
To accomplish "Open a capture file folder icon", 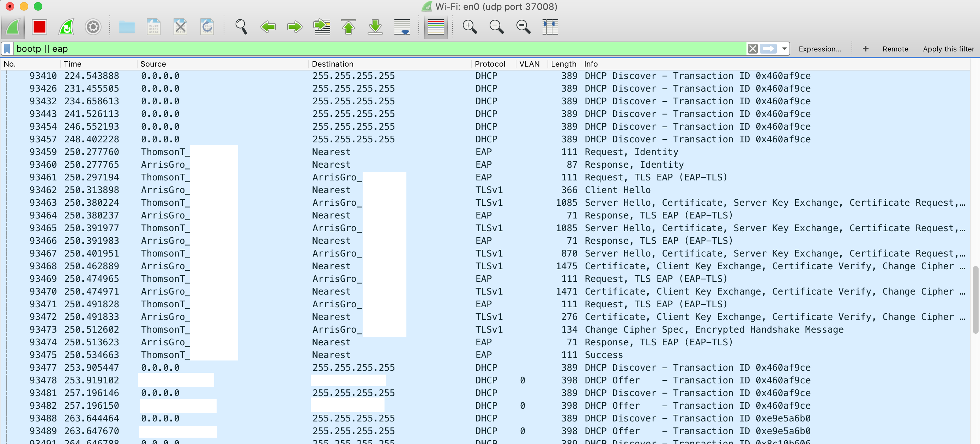I will [127, 27].
